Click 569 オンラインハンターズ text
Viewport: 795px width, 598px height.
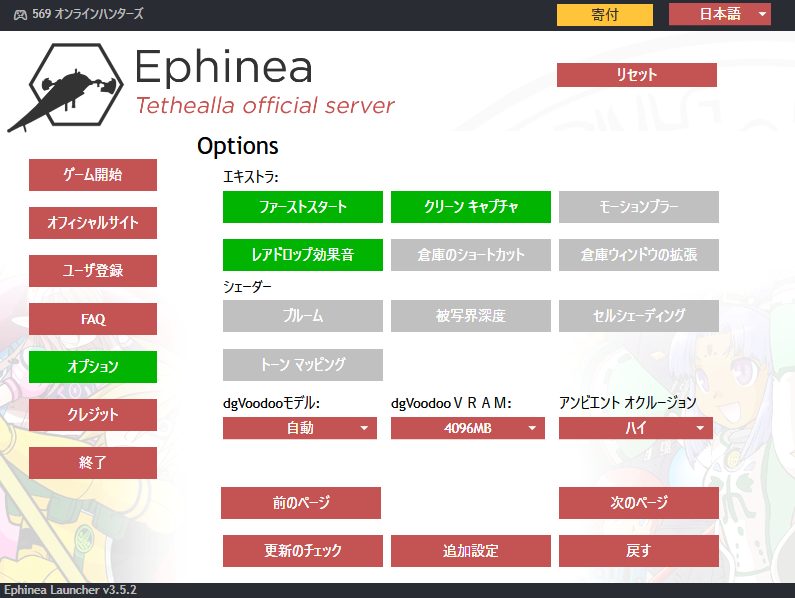(88, 14)
